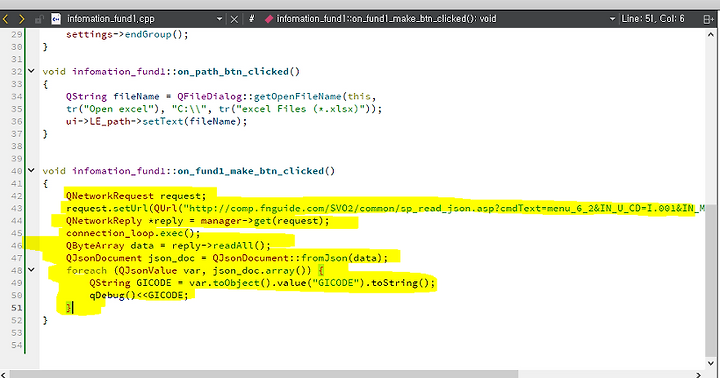
Task: Click the horizontal scrollbar thumb
Action: [x=264, y=374]
